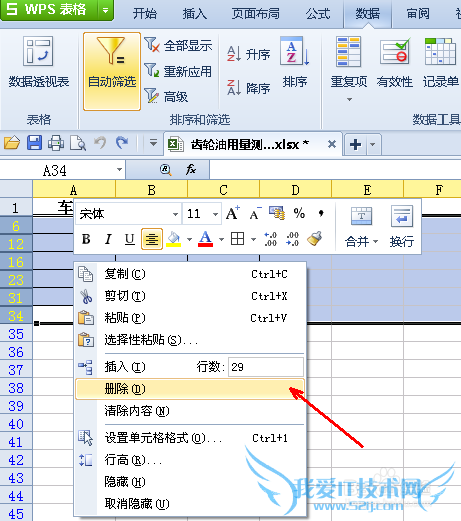
Task: Apply red font color A
Action: [x=206, y=239]
